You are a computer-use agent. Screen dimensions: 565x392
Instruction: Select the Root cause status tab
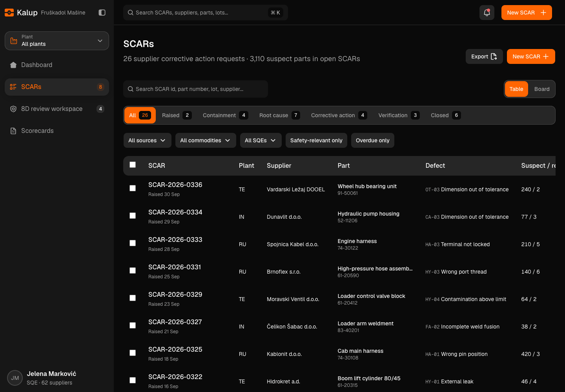coord(279,115)
